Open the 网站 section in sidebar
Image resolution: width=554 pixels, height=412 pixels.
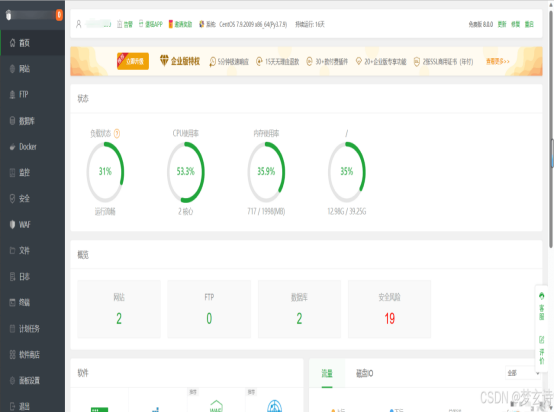[x=32, y=69]
